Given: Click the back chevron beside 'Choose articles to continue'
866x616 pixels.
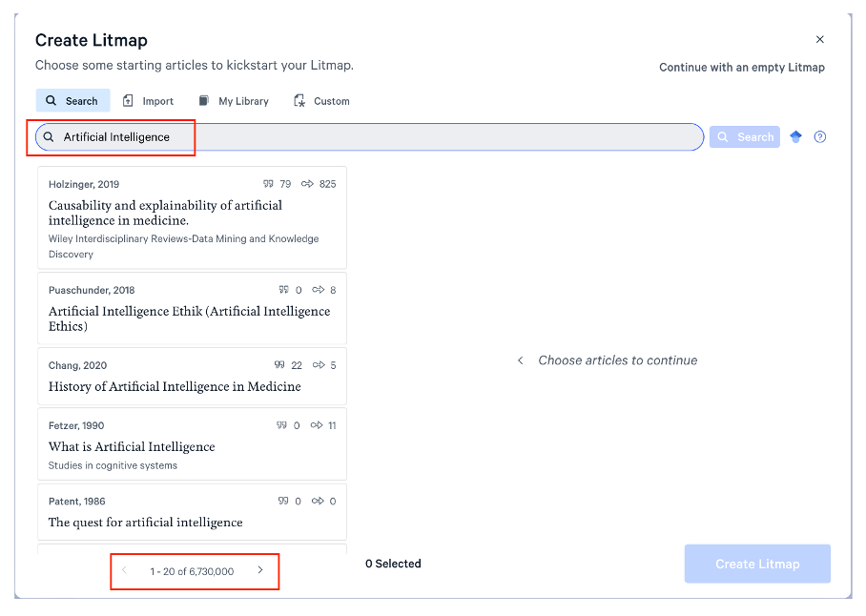Looking at the screenshot, I should tap(520, 360).
